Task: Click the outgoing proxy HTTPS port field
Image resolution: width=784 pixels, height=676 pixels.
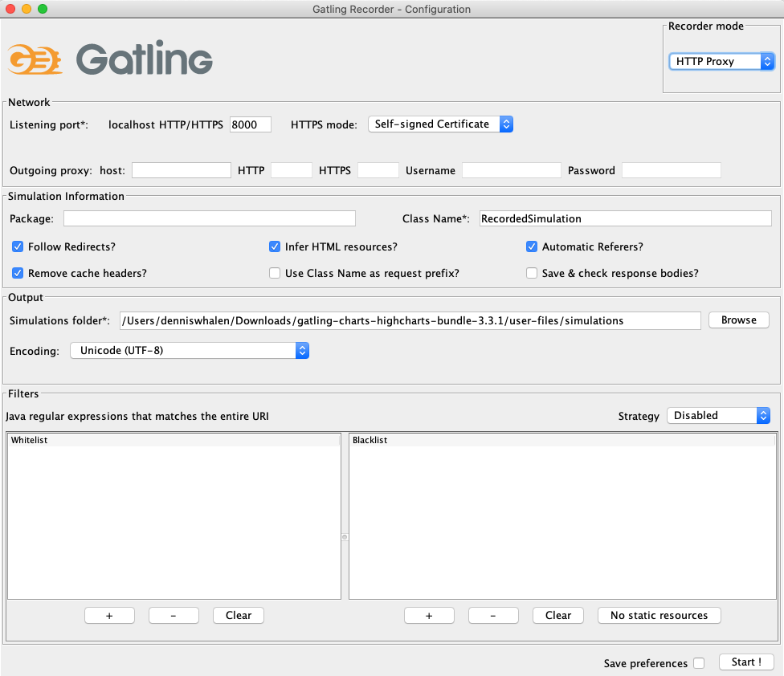Action: pyautogui.click(x=378, y=170)
